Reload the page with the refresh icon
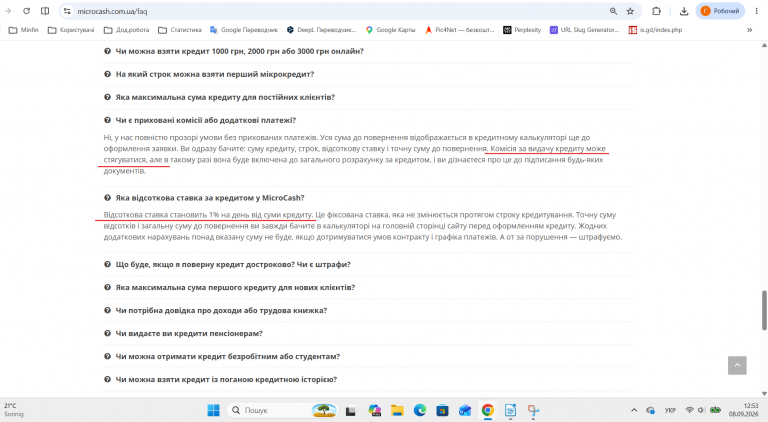This screenshot has width=768, height=422. pos(26,11)
